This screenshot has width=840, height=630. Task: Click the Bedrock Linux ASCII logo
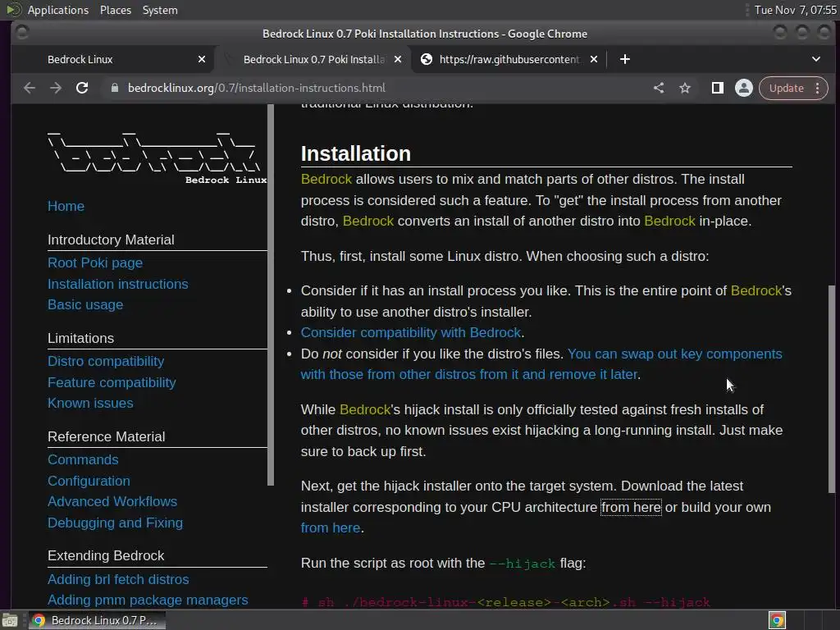tap(157, 157)
